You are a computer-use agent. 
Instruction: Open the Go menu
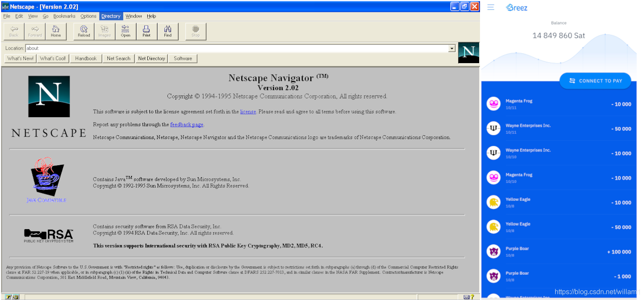pyautogui.click(x=46, y=16)
